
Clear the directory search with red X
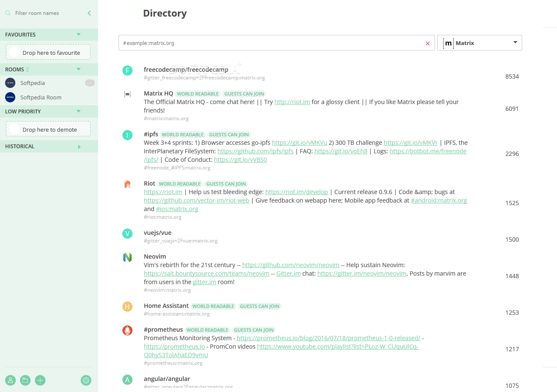click(427, 43)
